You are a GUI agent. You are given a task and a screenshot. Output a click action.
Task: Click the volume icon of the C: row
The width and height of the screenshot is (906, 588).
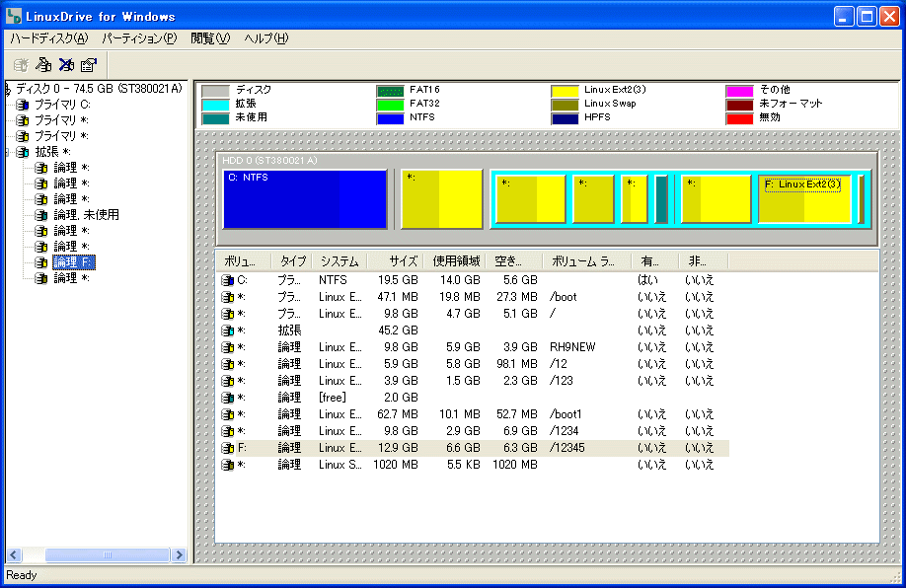(228, 280)
